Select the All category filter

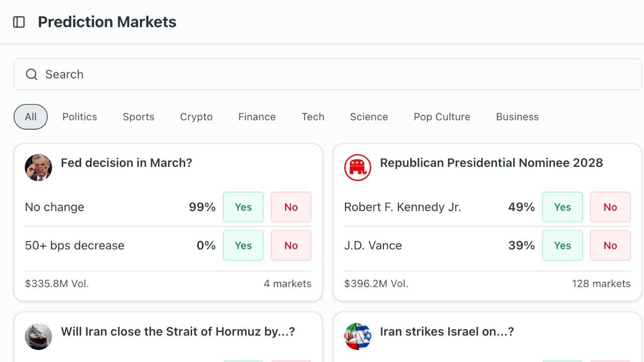(31, 117)
